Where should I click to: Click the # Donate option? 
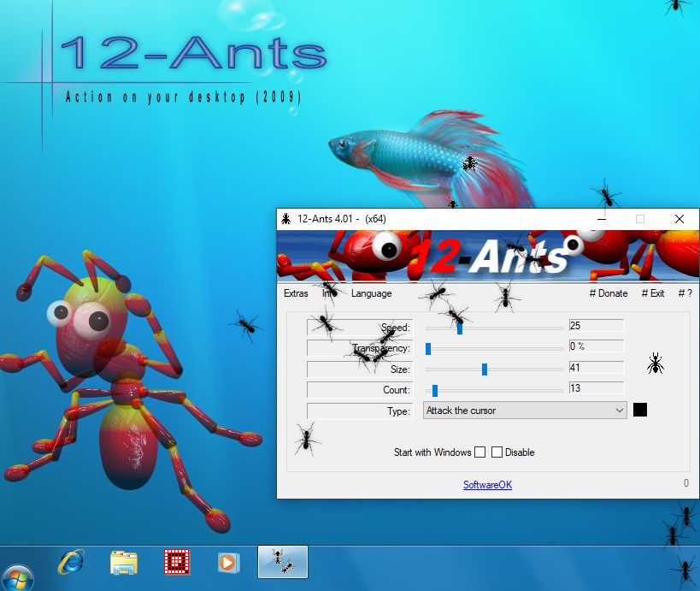click(x=609, y=293)
